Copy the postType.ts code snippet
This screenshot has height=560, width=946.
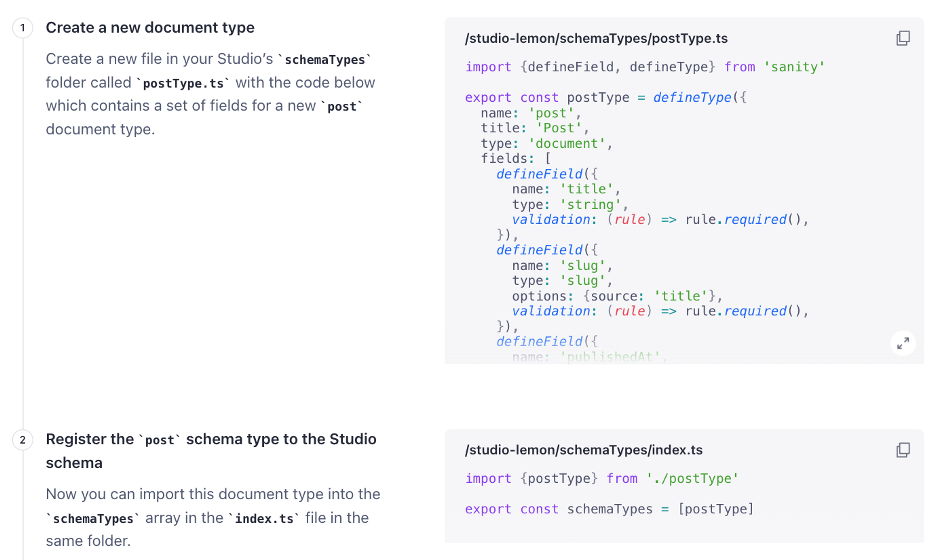903,38
